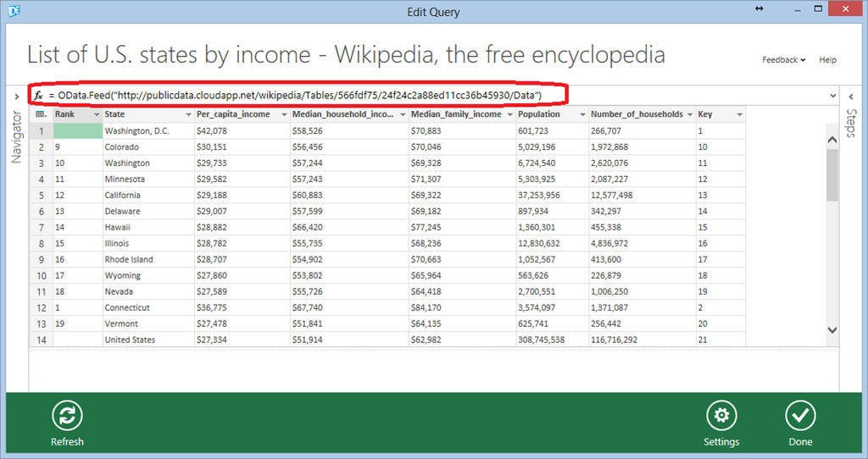Click the fx formula icon
This screenshot has height=459, width=868.
pos(38,96)
